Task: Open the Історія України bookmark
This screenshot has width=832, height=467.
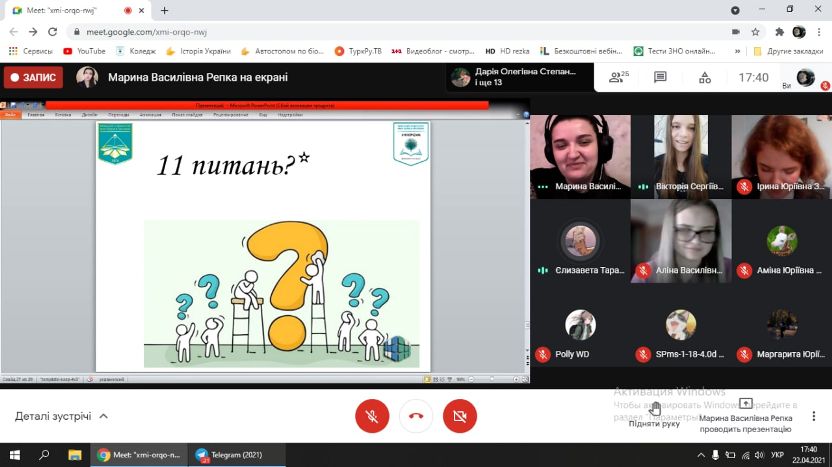Action: pos(198,51)
